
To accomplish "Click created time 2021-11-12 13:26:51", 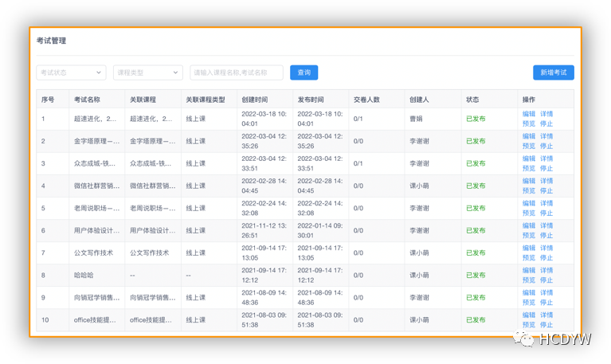I will 264,230.
